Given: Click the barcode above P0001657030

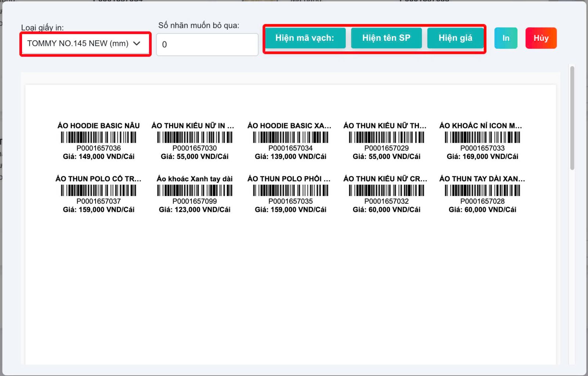Looking at the screenshot, I should (195, 137).
